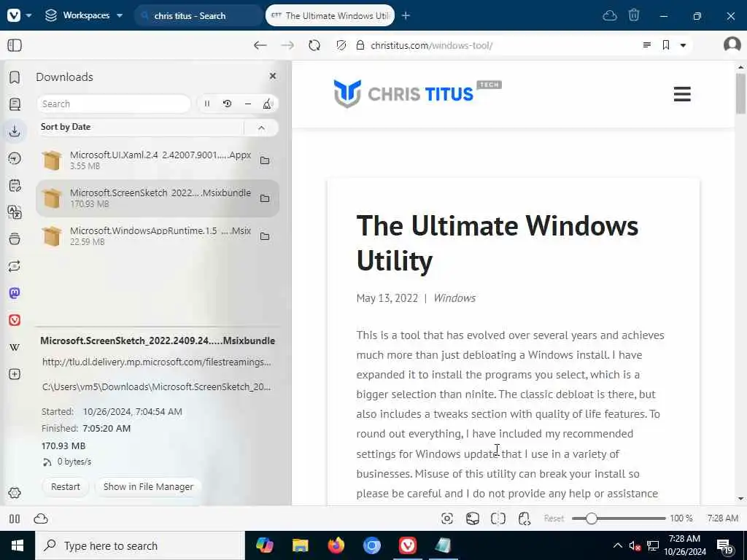This screenshot has width=747, height=560.
Task: Open the Vivaldi main menu icon
Action: tap(15, 15)
